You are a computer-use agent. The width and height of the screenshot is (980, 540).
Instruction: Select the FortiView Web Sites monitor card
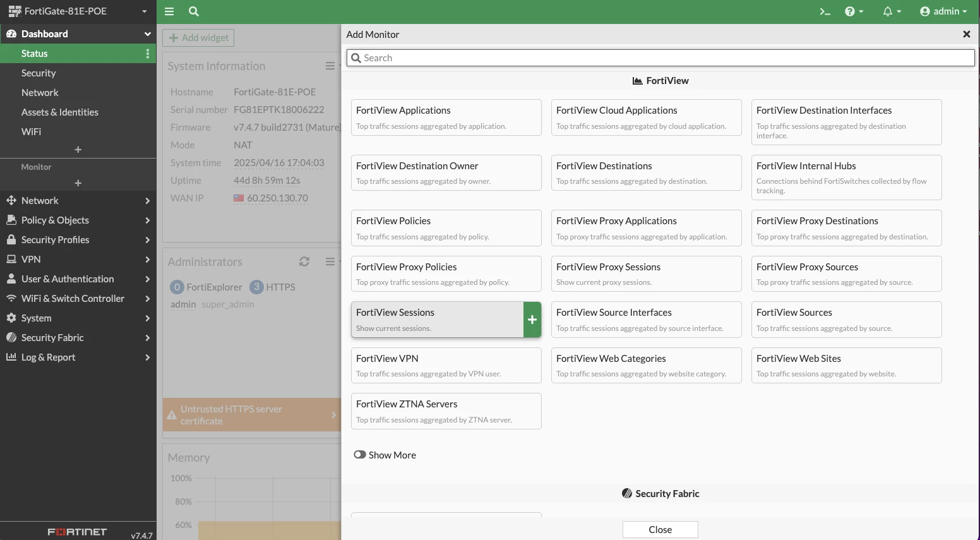(847, 365)
